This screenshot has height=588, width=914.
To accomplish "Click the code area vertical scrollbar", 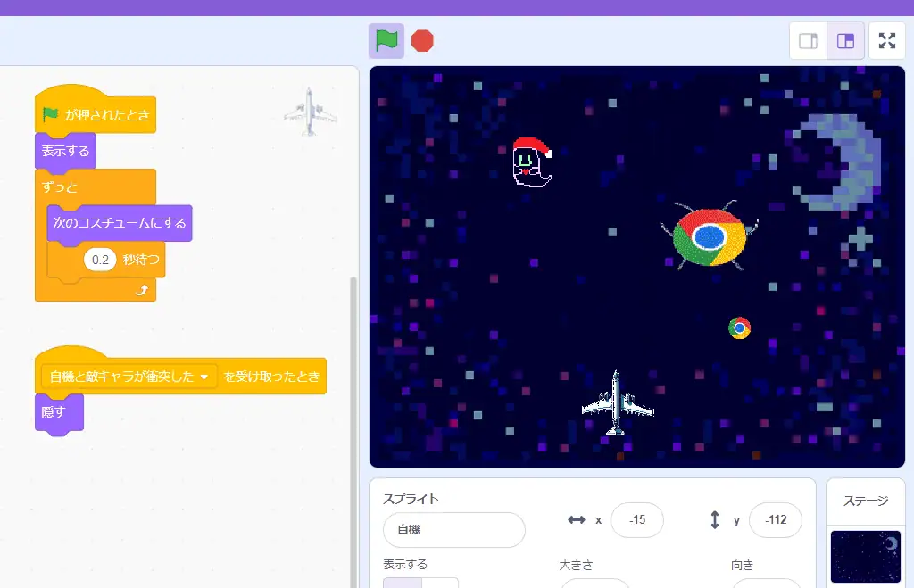I will [353, 431].
